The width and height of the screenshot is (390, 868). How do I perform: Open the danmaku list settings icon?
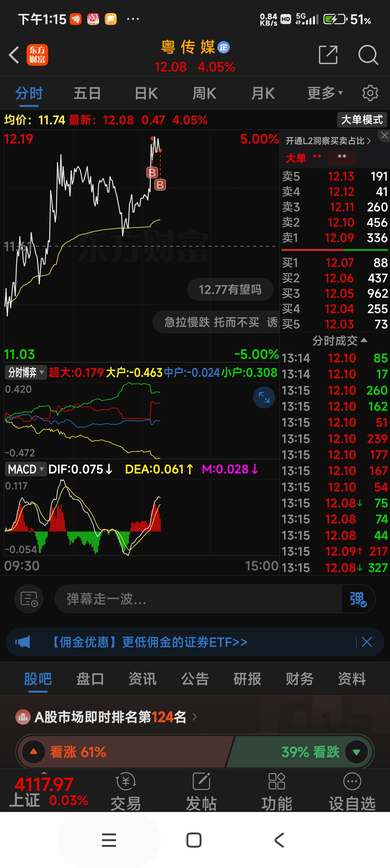[x=29, y=599]
